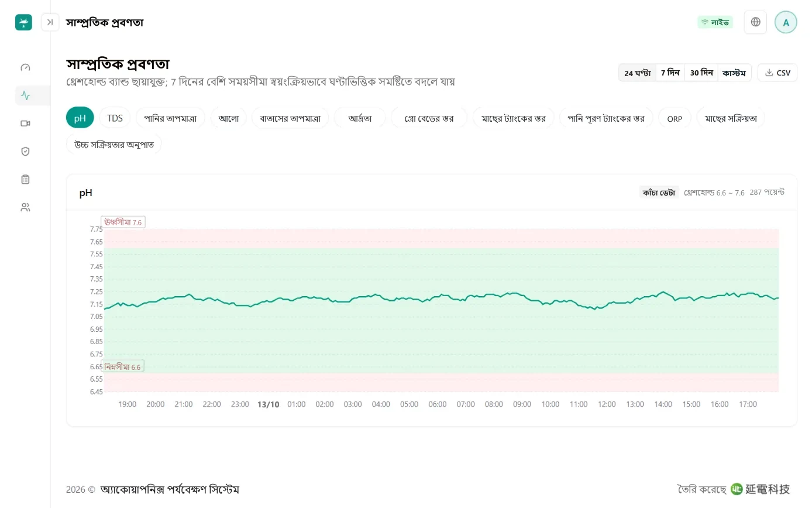The width and height of the screenshot is (812, 508).
Task: Expand the sidebar with the arrow button
Action: (x=50, y=22)
